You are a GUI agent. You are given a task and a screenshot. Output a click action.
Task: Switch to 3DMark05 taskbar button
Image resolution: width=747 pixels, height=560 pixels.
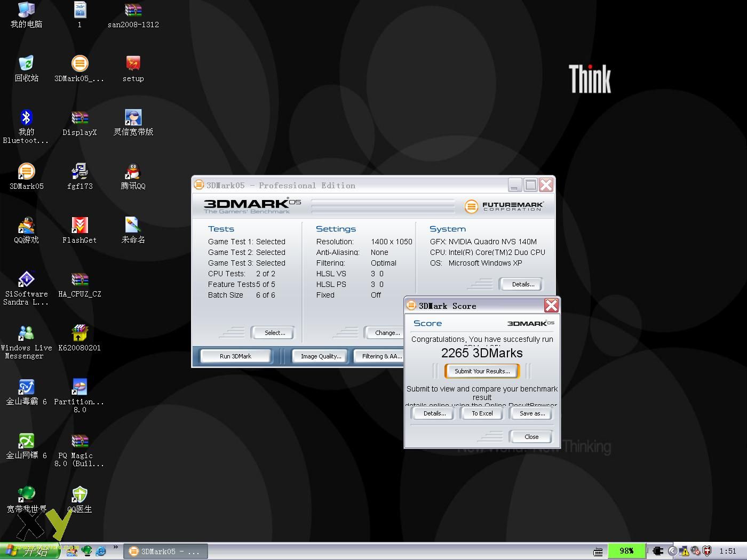pos(165,551)
